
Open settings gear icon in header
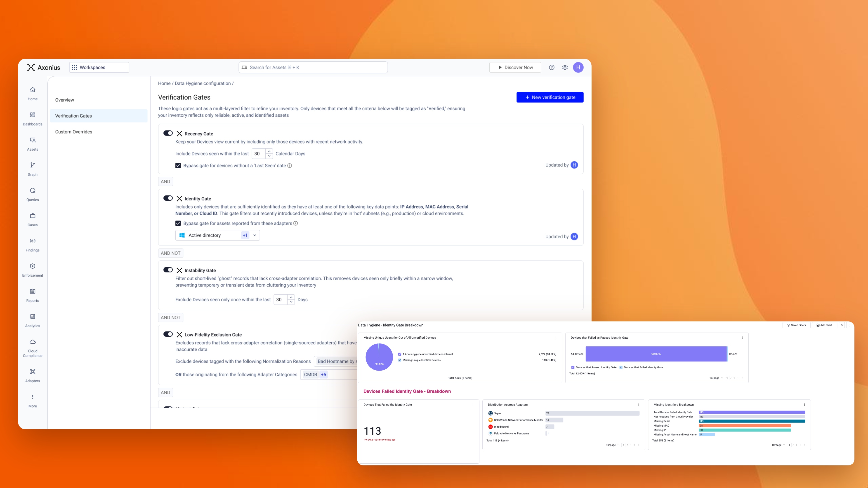pos(565,67)
